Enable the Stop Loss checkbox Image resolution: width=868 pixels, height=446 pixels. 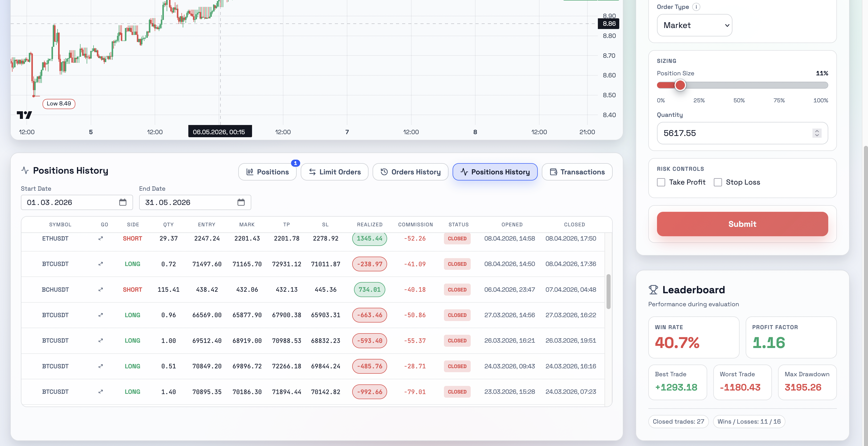click(718, 183)
